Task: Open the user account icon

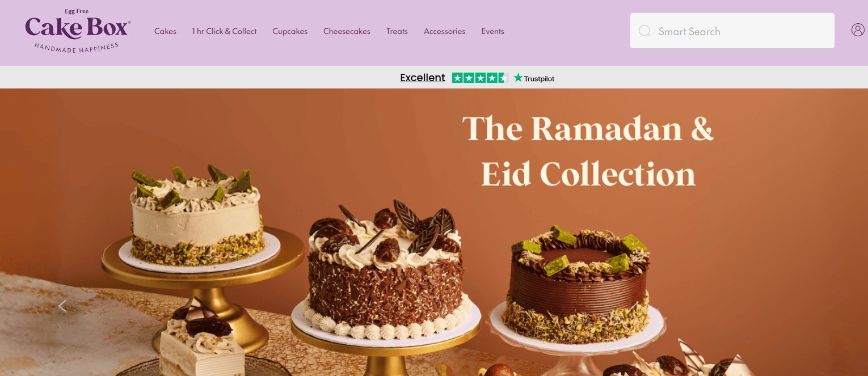Action: [x=858, y=30]
